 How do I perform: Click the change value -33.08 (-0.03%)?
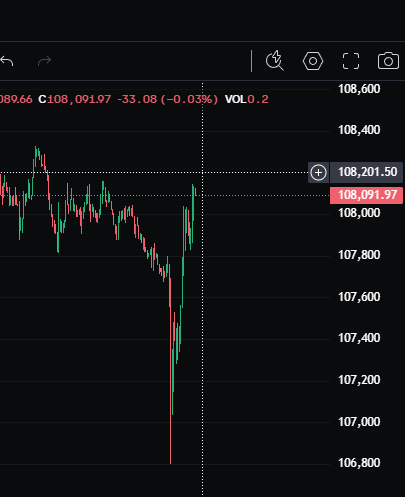tap(168, 99)
